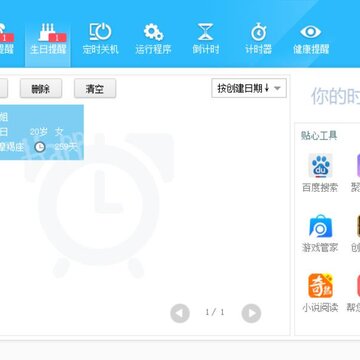Screen dimensions: 360x360
Task: Launch the 游戏管家 game manager tool
Action: click(x=320, y=233)
